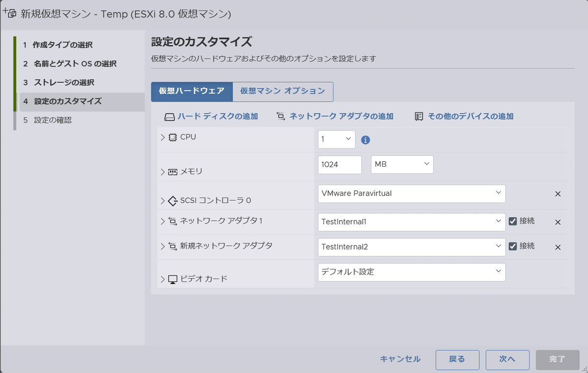Screen dimensions: 588x373
Task: Click the hard disk icon beside ハード ディスクの追加
Action: point(169,117)
